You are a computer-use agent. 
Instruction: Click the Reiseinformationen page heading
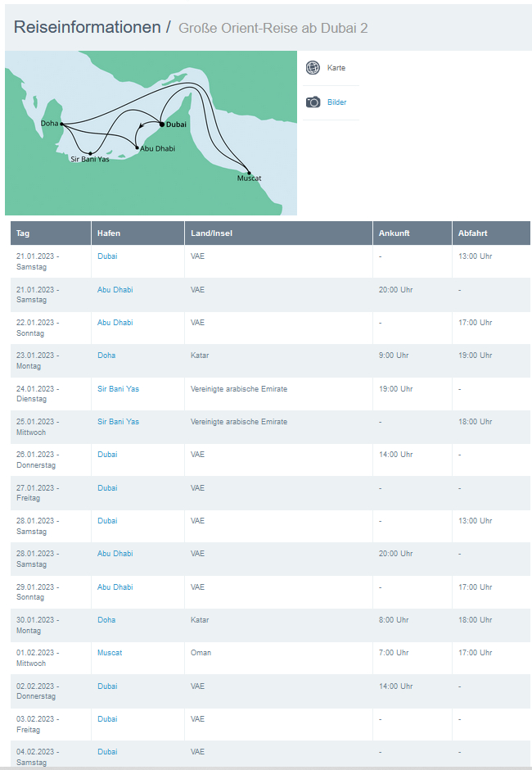(x=87, y=27)
